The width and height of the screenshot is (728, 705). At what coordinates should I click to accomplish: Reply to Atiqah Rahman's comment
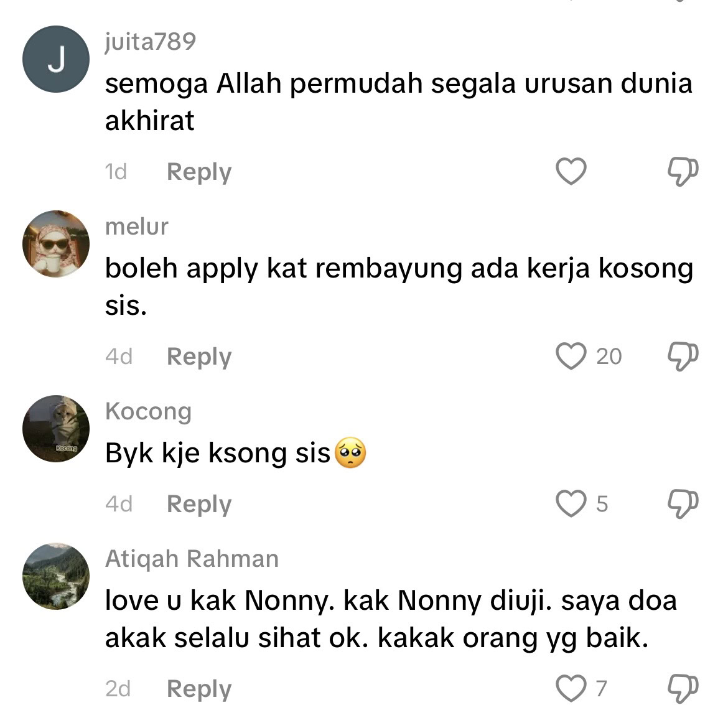198,689
